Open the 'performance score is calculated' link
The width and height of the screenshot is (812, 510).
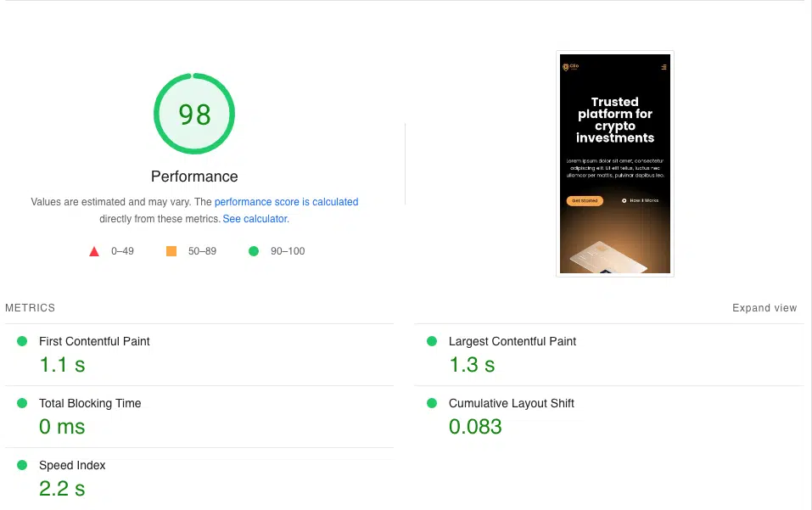pyautogui.click(x=286, y=202)
